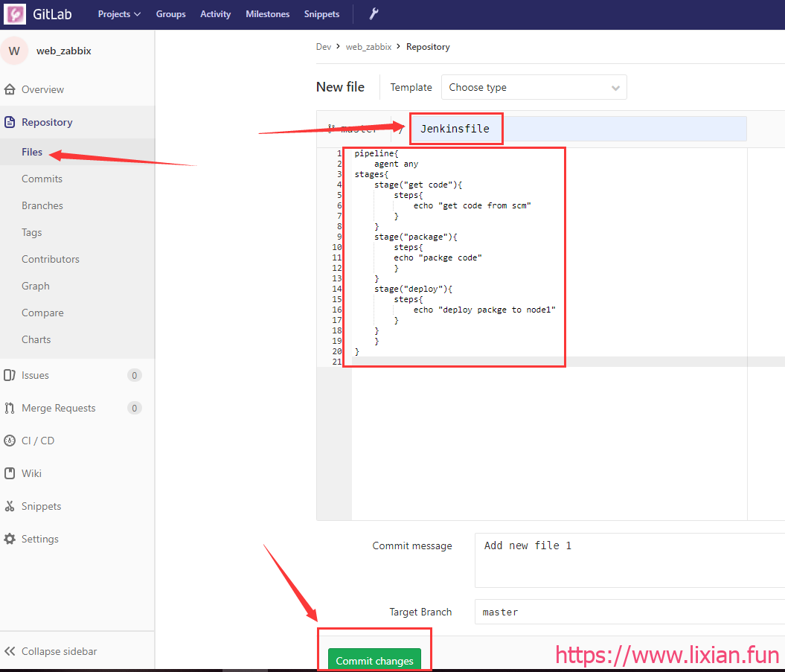Click the CI / CD rocket icon
Image resolution: width=785 pixels, height=672 pixels.
point(10,441)
